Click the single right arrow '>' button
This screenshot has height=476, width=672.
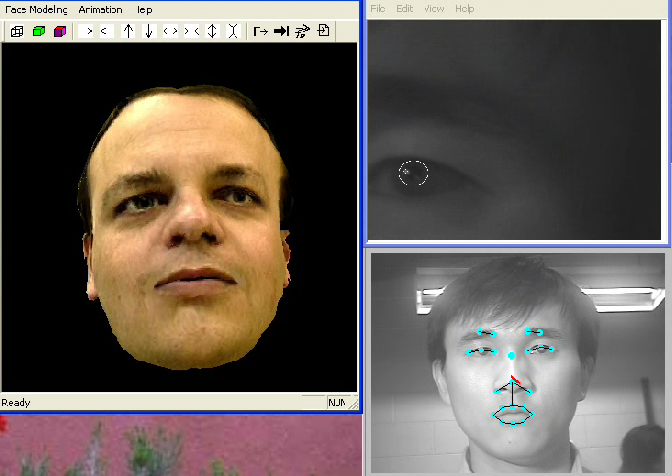tap(89, 31)
